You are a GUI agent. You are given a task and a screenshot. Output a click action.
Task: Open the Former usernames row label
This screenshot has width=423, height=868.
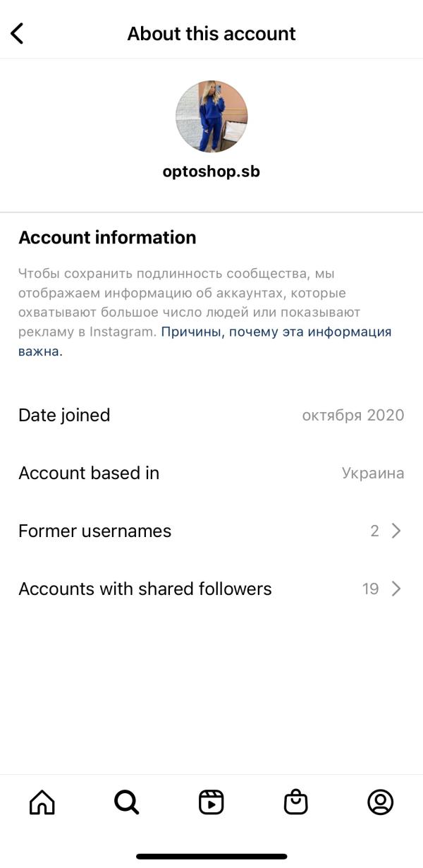(95, 531)
